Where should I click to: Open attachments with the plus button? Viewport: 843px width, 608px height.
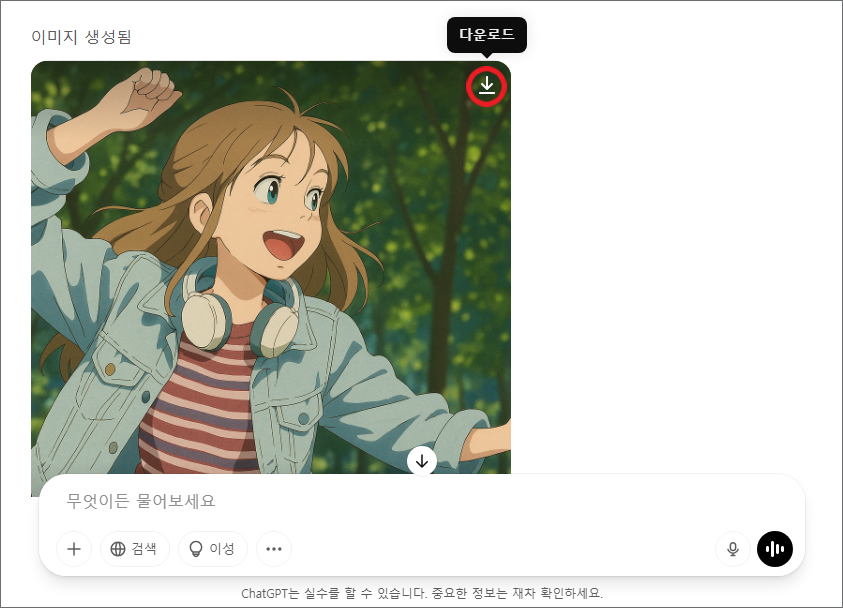tap(74, 549)
